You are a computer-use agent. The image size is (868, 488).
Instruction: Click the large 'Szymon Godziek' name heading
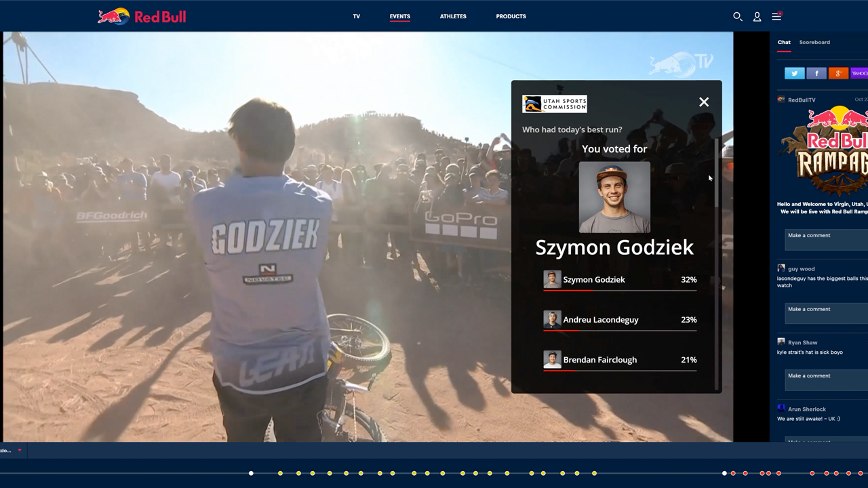tap(614, 247)
